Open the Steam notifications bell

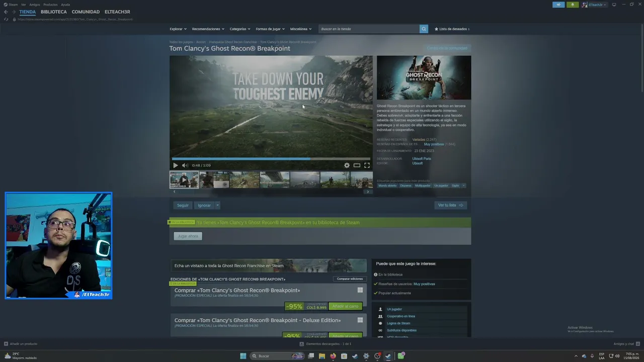(573, 5)
